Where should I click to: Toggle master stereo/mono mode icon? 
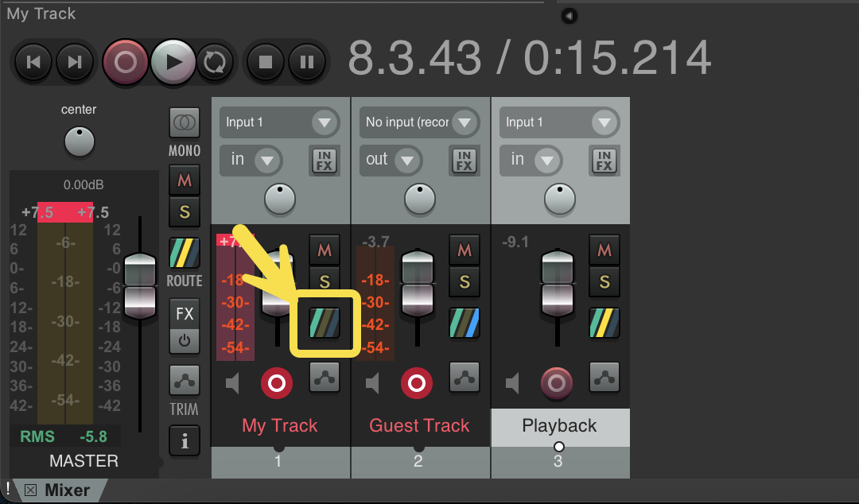185,122
